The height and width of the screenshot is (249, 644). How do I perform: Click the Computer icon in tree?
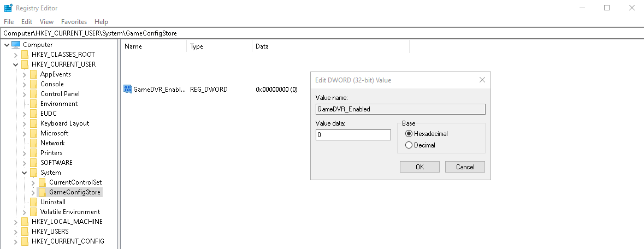(16, 45)
